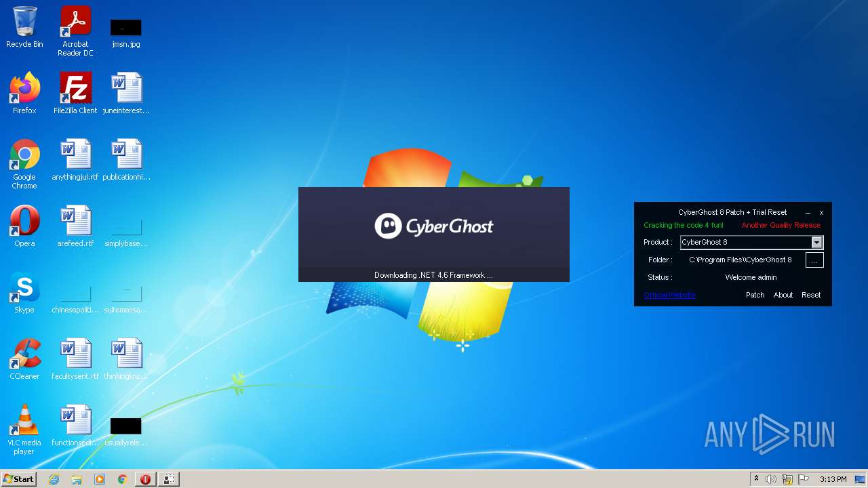Open Chrome from the taskbar
868x488 pixels.
(x=123, y=479)
